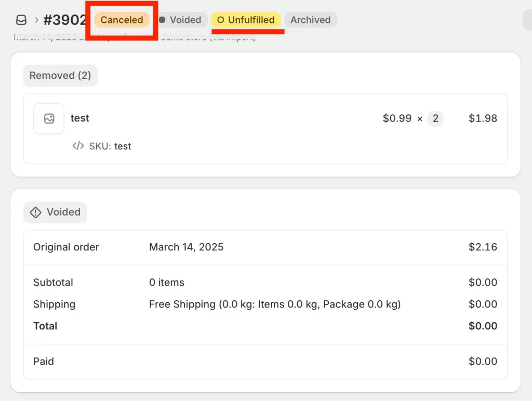This screenshot has width=532, height=401.
Task: Click the date March 14, 2025
Action: tap(187, 247)
